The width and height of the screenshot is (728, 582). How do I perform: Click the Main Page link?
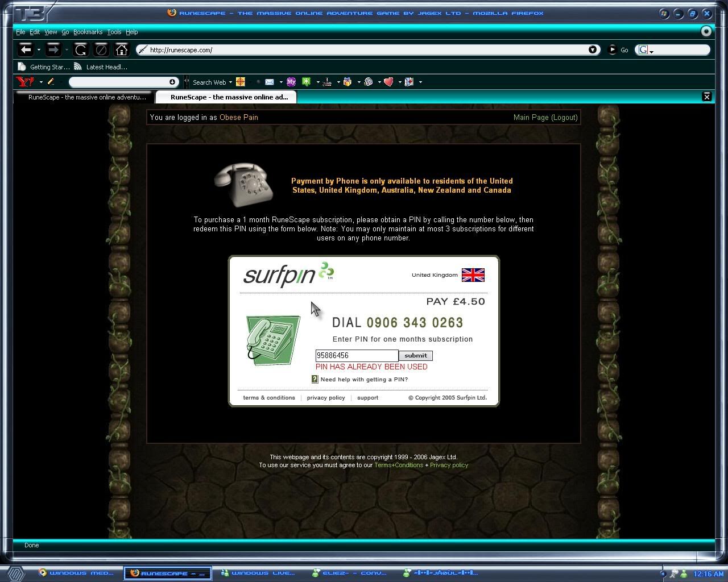531,118
